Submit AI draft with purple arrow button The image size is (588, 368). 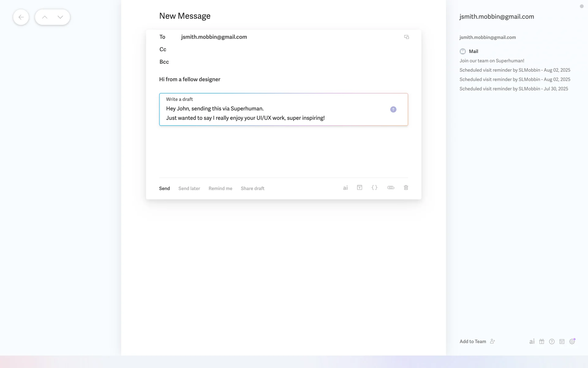click(x=393, y=109)
